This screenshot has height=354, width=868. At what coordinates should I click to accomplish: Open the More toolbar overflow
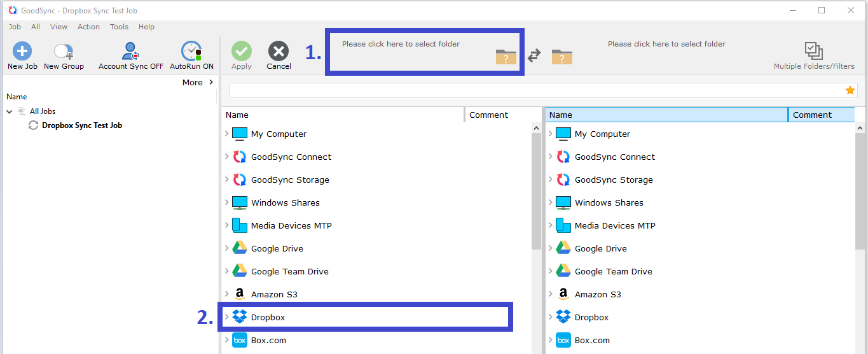tap(198, 82)
